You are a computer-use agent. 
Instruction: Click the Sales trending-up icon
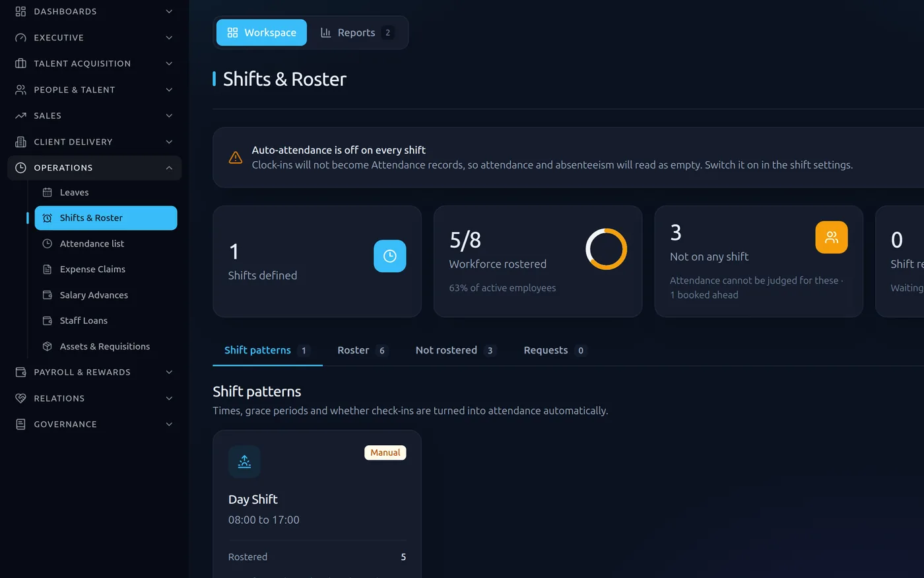(x=20, y=116)
